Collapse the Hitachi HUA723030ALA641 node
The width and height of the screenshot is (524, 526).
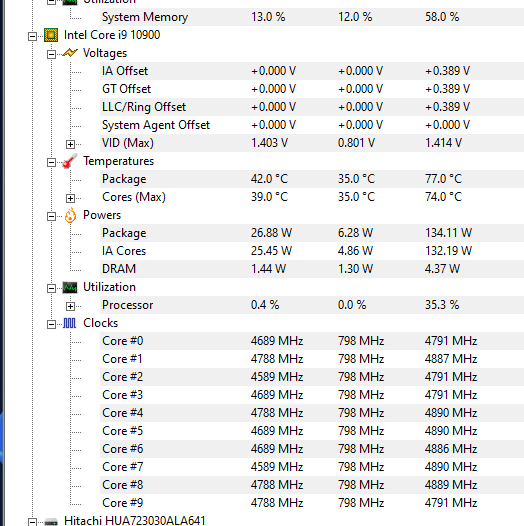[x=32, y=522]
